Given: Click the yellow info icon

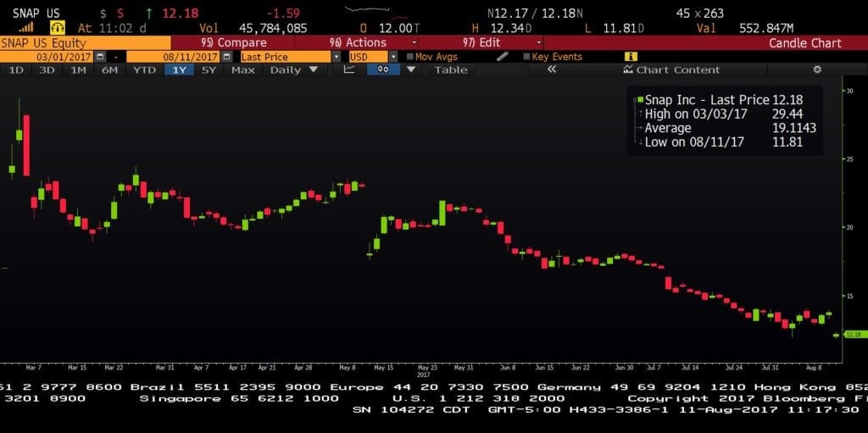Looking at the screenshot, I should point(631,57).
